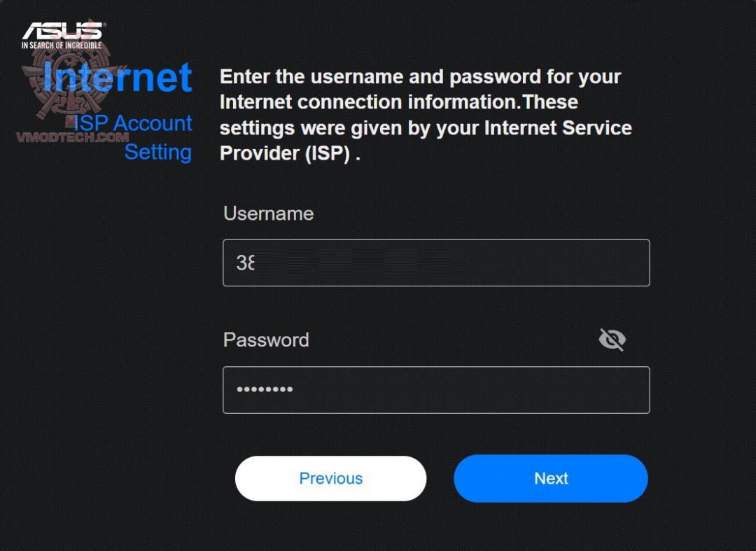
Task: Go back with the Previous button
Action: tap(330, 478)
